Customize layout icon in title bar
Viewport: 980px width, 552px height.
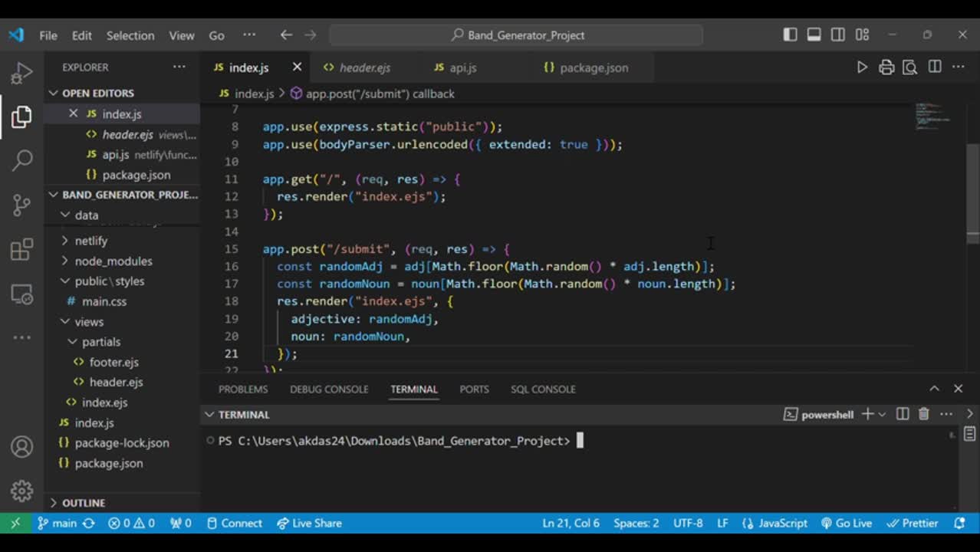863,34
